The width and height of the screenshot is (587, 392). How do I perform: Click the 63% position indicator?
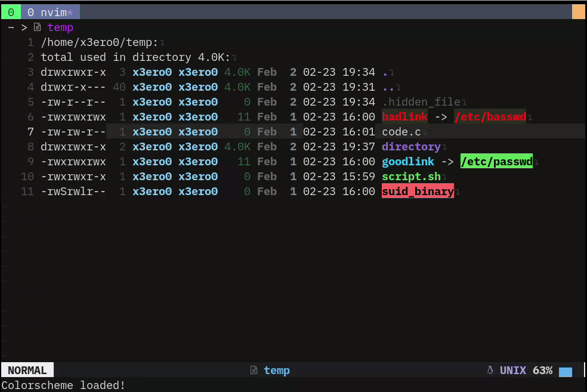point(542,371)
